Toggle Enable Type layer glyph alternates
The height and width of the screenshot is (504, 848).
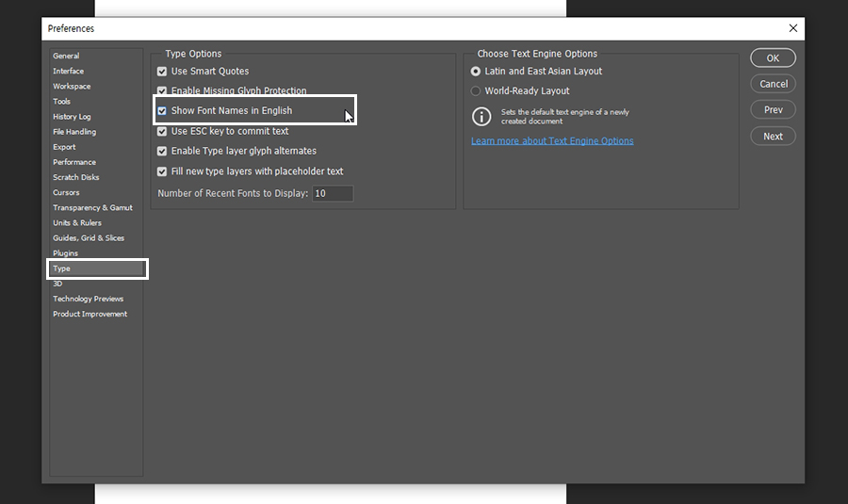point(162,152)
